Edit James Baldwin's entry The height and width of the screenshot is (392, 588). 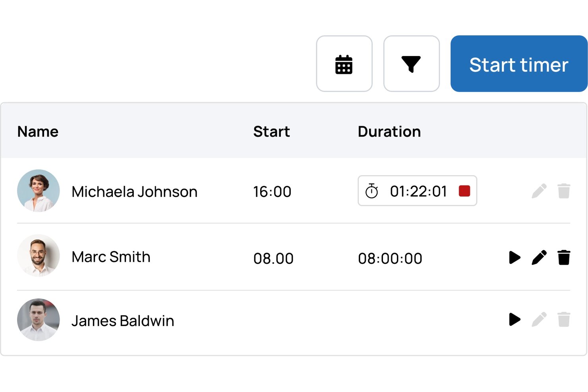tap(539, 319)
